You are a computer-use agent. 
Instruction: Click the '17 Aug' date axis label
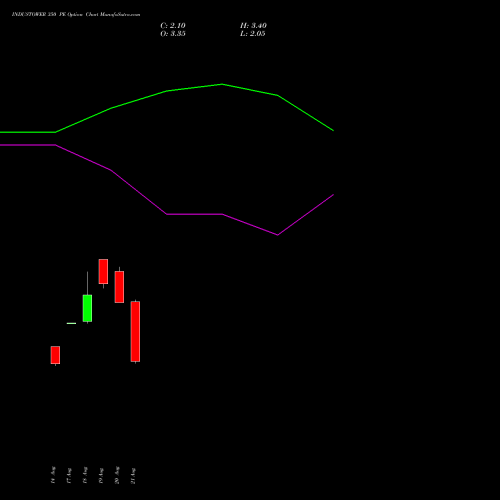69,475
